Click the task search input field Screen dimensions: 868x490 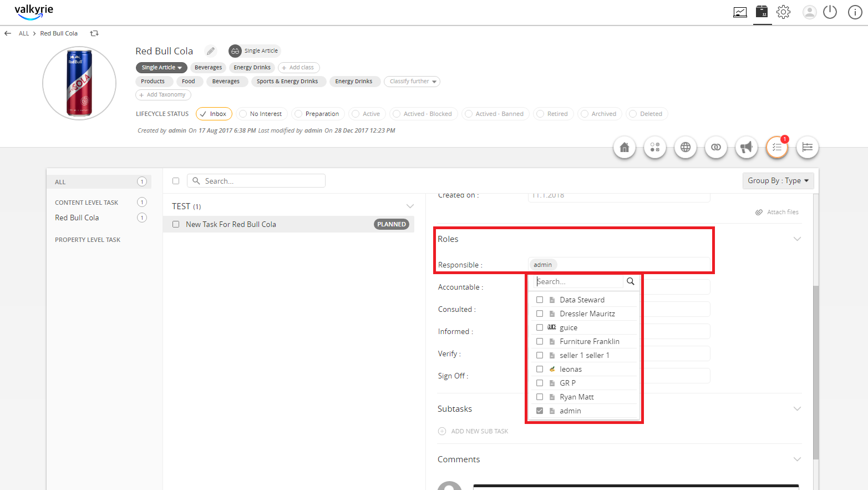coord(256,181)
